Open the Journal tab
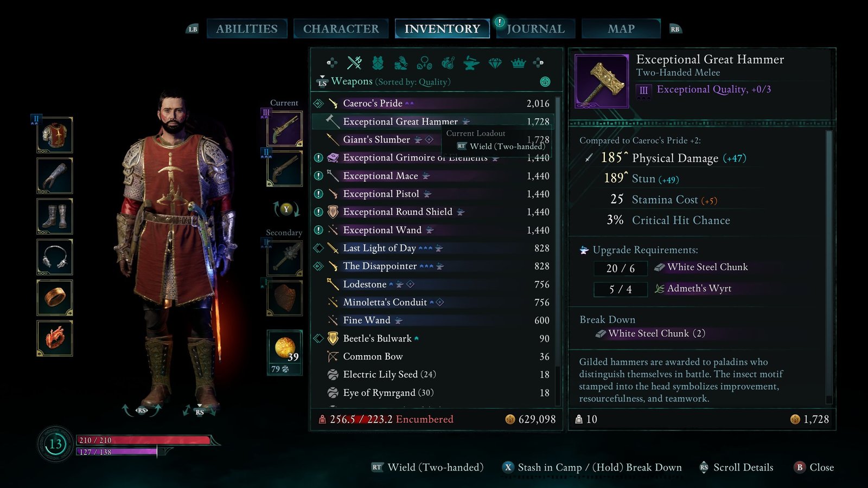The image size is (868, 488). click(x=535, y=29)
